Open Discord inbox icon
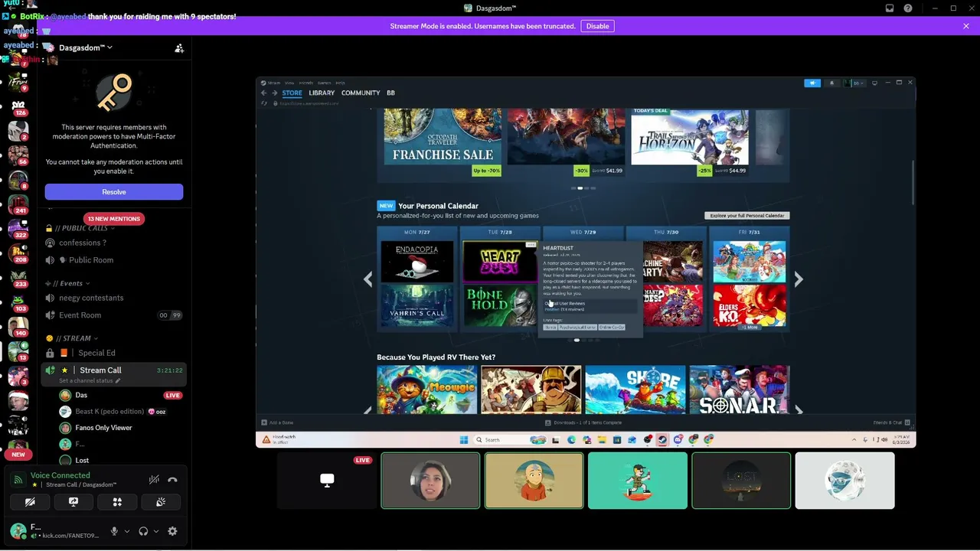The width and height of the screenshot is (980, 551). click(x=890, y=8)
